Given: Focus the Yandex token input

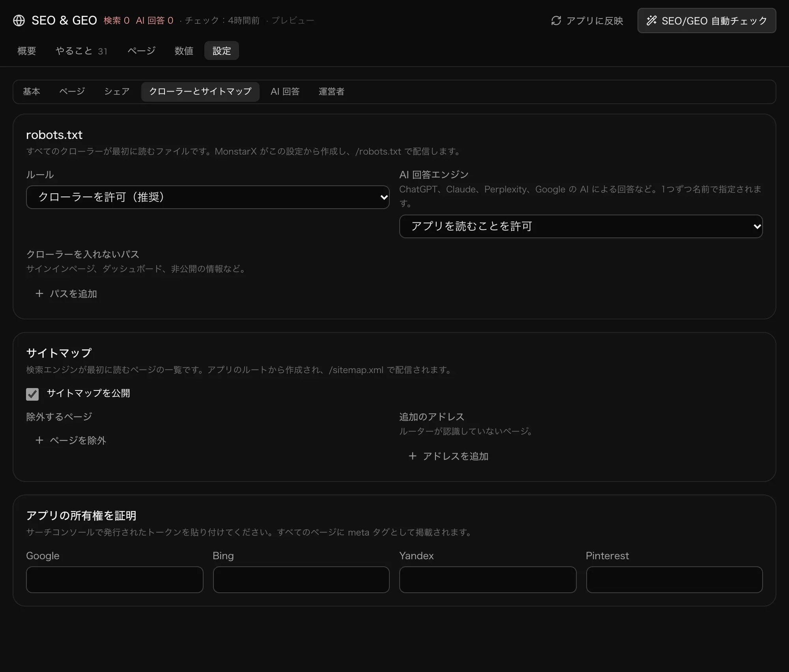Looking at the screenshot, I should (488, 580).
